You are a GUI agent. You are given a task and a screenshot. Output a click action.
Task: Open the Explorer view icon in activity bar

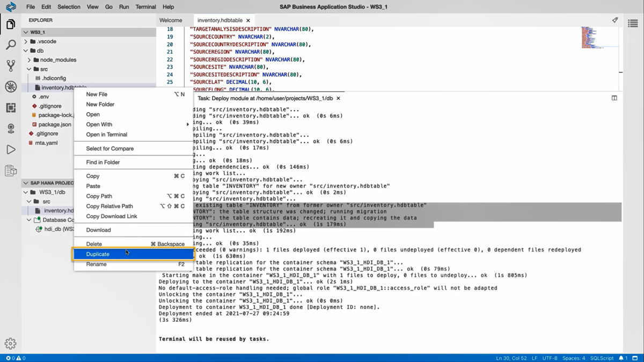coord(11,25)
